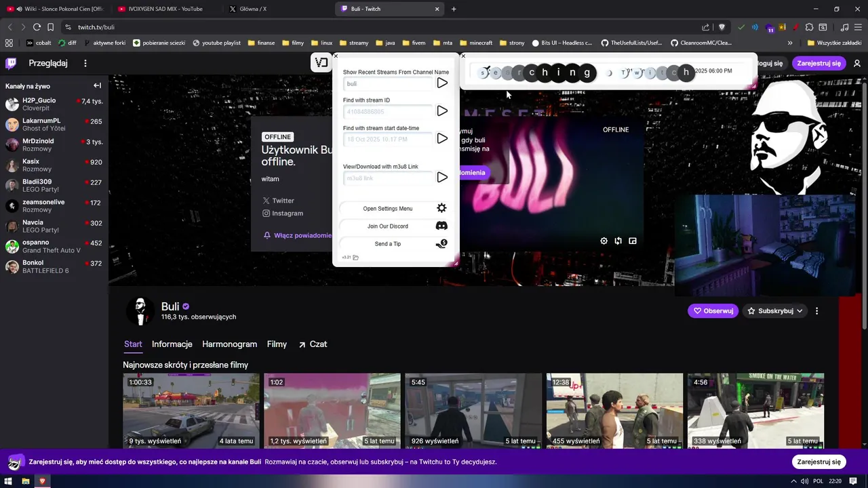Open Bonkol BATTLEFIELD 6 channel
This screenshot has width=868, height=488.
[x=54, y=267]
